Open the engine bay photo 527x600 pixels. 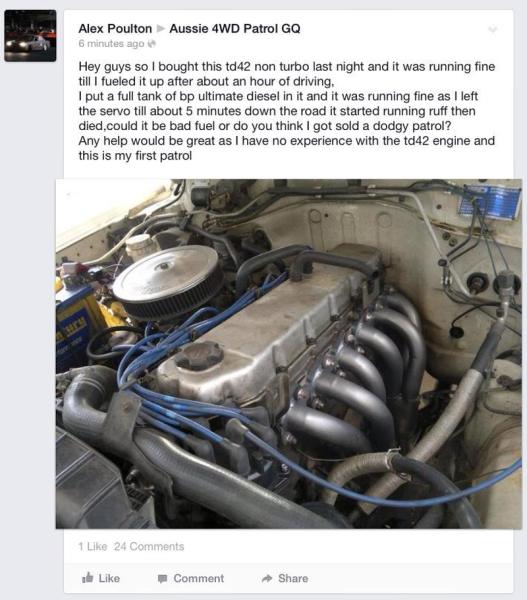click(x=289, y=354)
